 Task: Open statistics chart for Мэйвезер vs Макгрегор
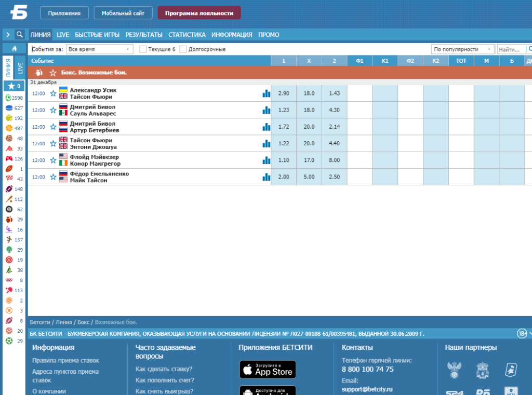[267, 160]
